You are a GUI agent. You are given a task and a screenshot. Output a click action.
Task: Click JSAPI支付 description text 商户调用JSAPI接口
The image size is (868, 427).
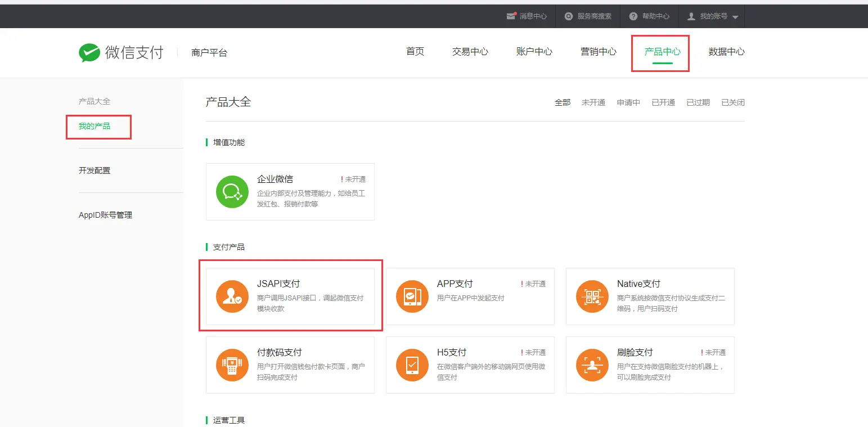(x=311, y=303)
